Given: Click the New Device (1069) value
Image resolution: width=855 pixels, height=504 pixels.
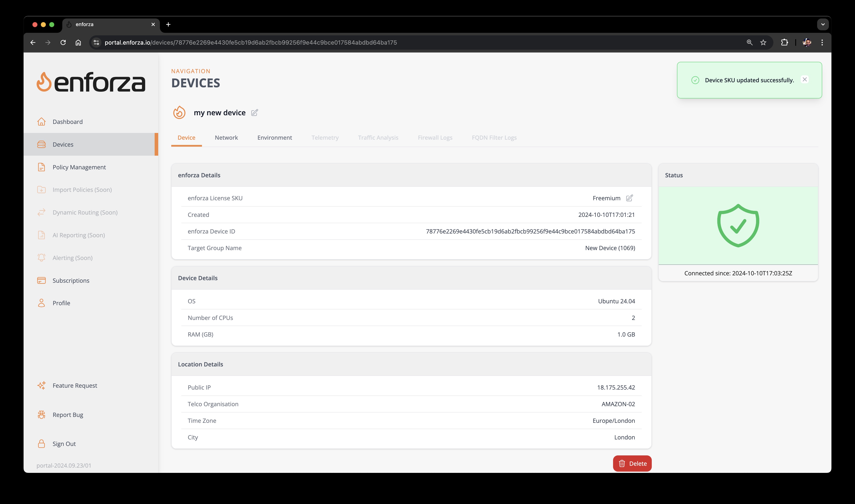Looking at the screenshot, I should (x=610, y=248).
